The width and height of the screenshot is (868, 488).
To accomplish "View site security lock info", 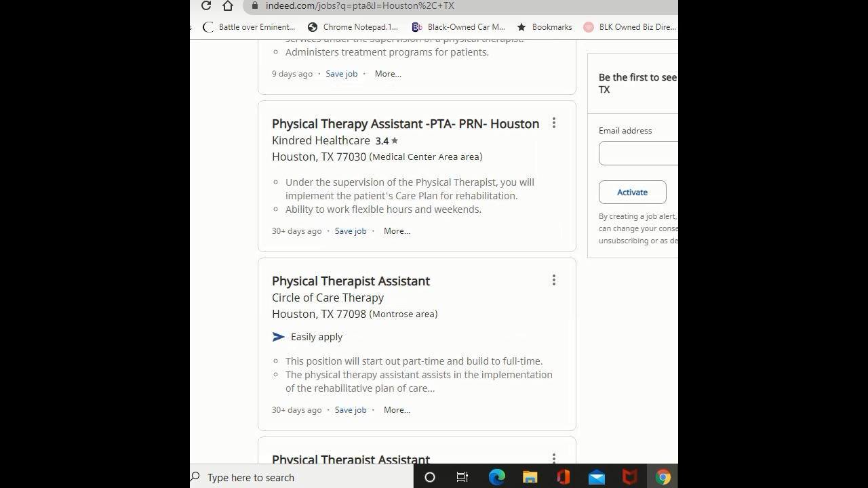I will point(254,5).
